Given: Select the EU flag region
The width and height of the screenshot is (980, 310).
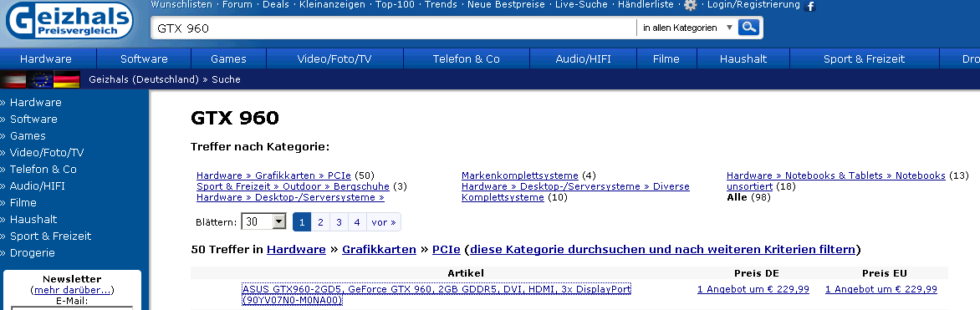Looking at the screenshot, I should (39, 80).
